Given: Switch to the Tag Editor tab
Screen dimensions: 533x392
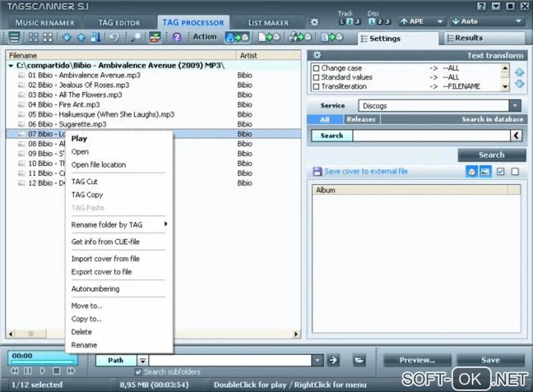Looking at the screenshot, I should click(x=119, y=23).
